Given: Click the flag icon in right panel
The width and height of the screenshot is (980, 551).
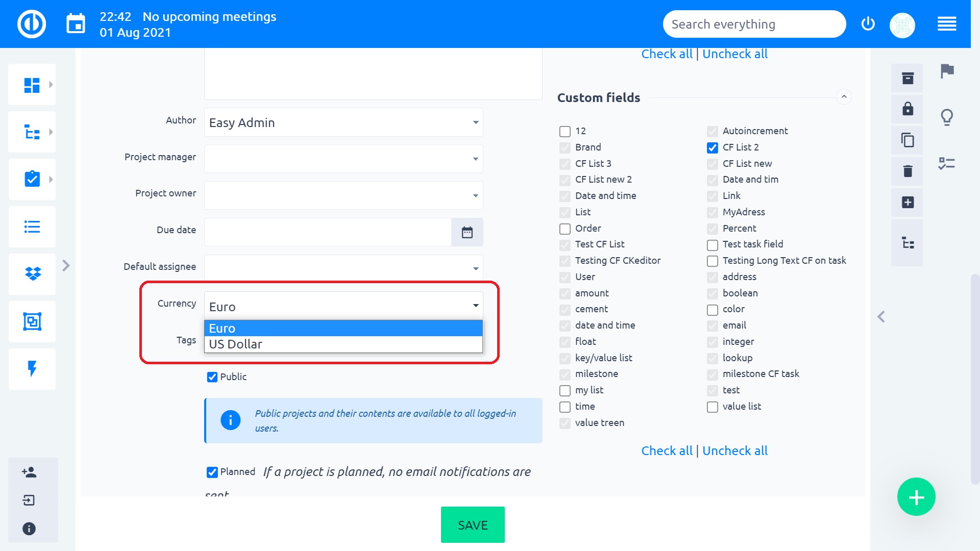Looking at the screenshot, I should point(947,71).
